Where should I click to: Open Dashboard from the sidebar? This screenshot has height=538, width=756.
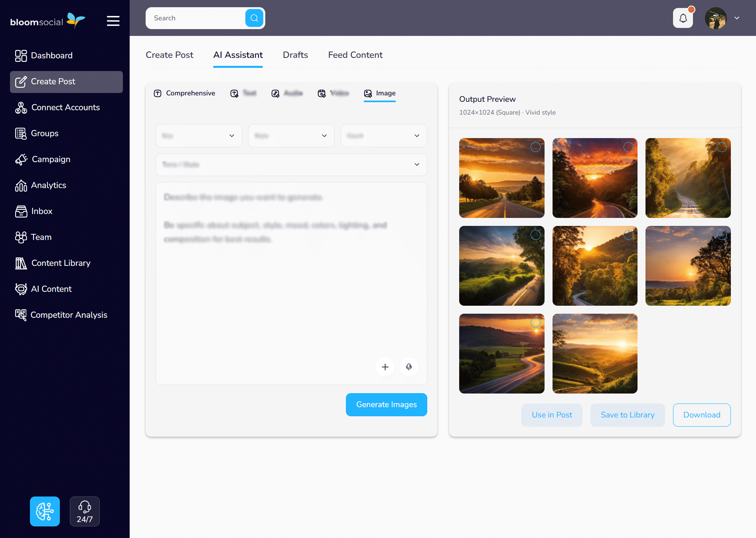point(66,55)
